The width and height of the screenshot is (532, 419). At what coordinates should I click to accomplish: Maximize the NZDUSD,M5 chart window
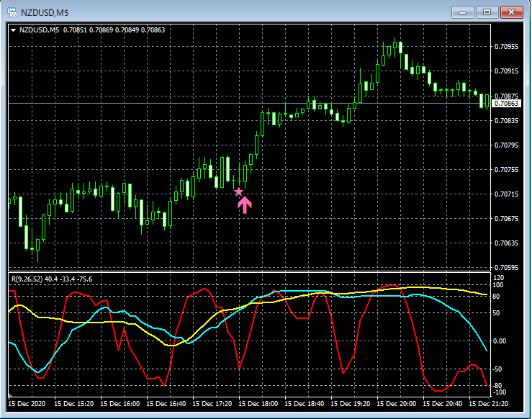[487, 12]
